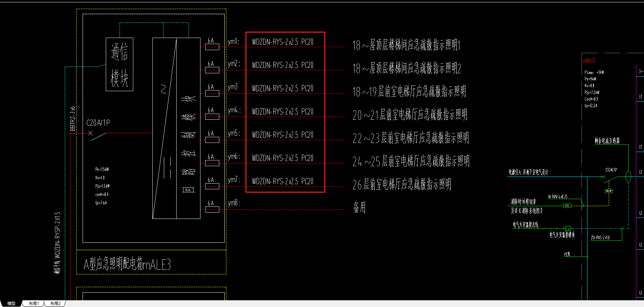This screenshot has width=644, height=307.
Task: Select the N-RVV-4x0.75 cable label
Action: [x=558, y=197]
